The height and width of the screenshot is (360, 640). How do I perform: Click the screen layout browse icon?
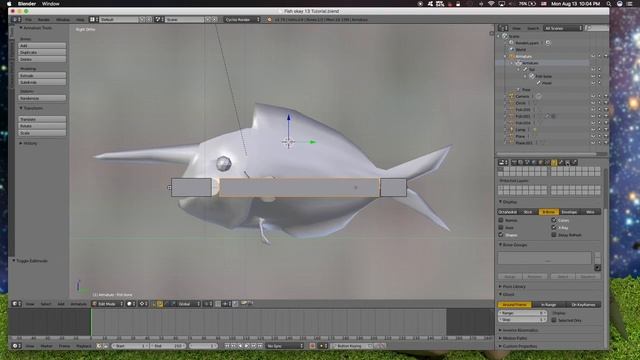(93, 19)
